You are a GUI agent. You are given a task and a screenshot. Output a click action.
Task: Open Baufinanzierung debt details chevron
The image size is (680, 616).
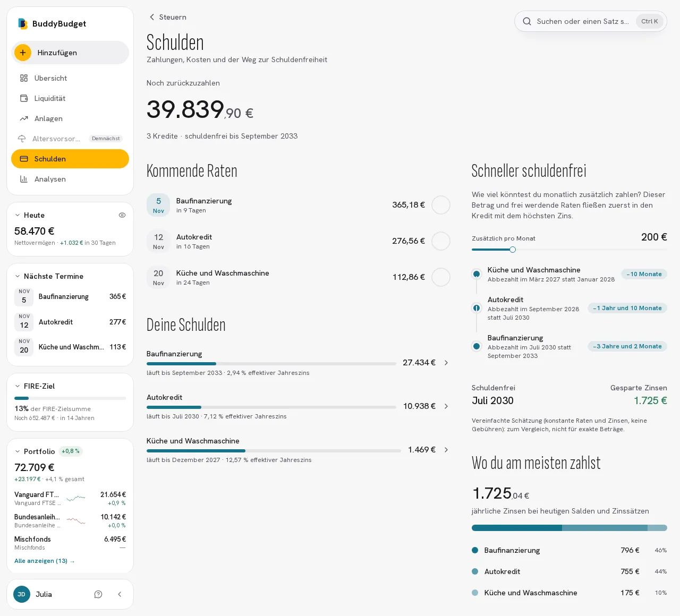[446, 363]
